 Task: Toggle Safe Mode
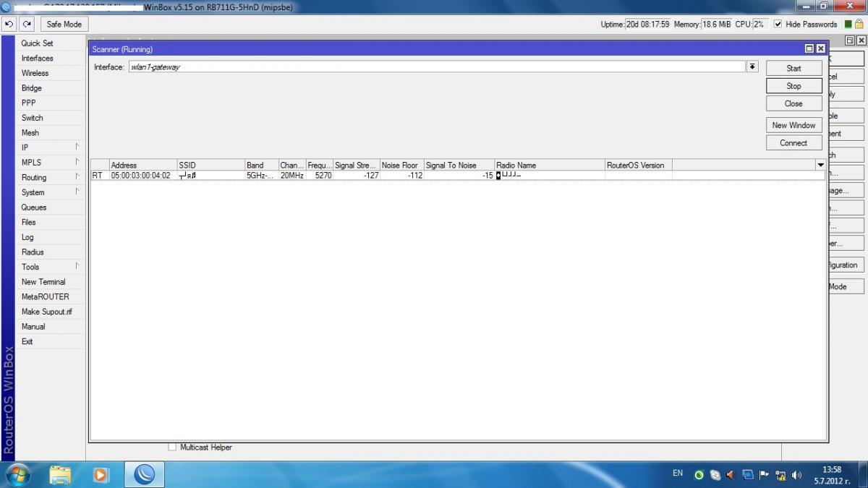click(64, 24)
